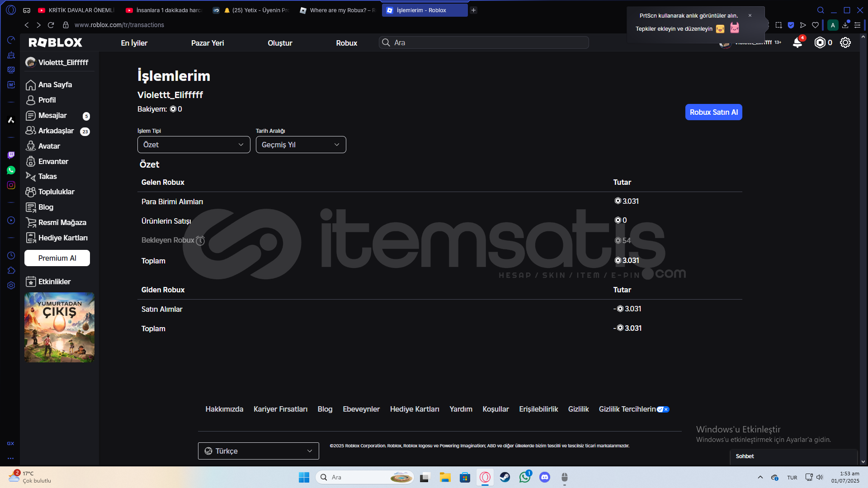This screenshot has height=488, width=868.
Task: Click the Premium Al button
Action: pyautogui.click(x=57, y=258)
